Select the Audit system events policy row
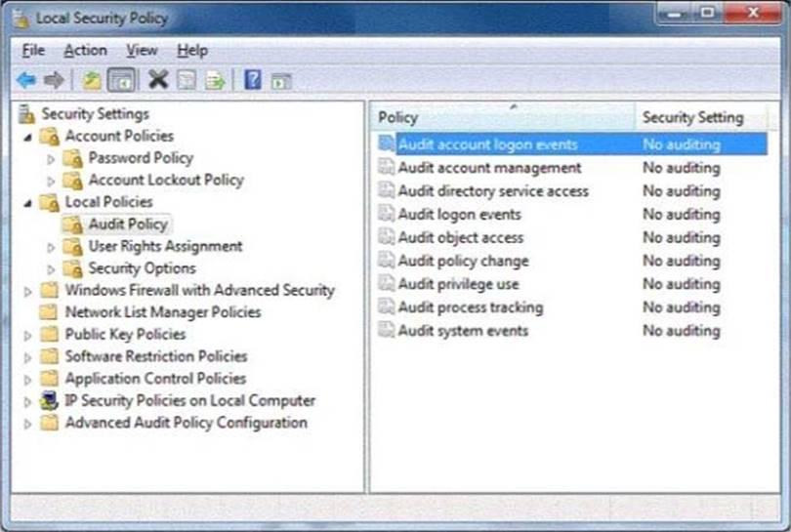The image size is (791, 532). [x=463, y=331]
